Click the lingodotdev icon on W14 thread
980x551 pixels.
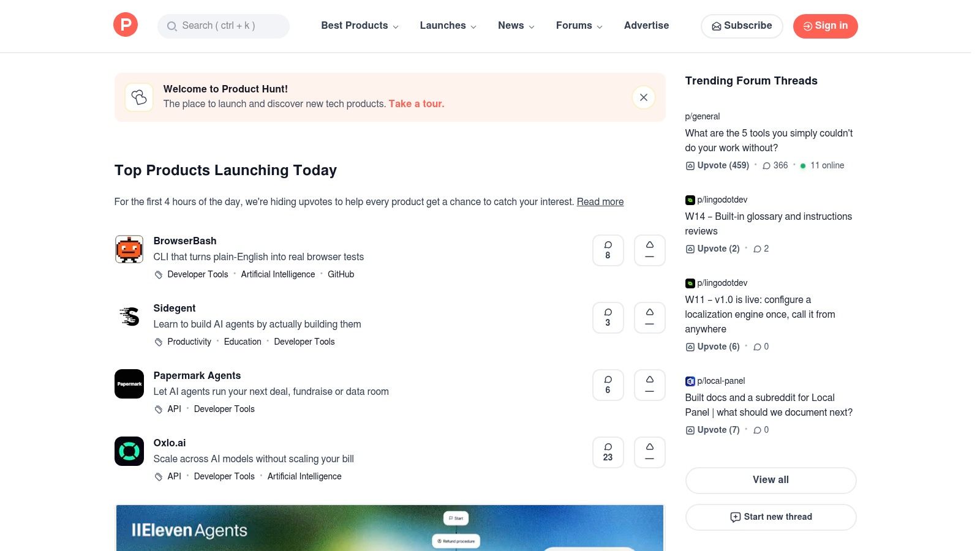pos(690,200)
